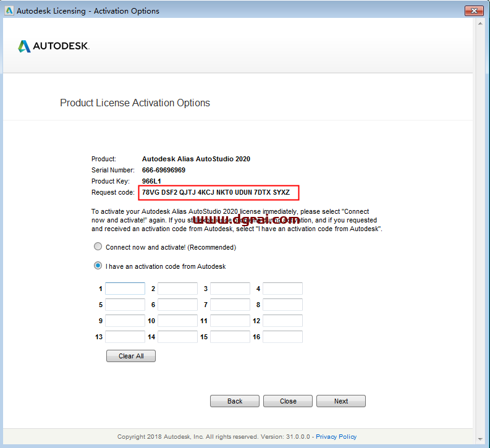Image resolution: width=490 pixels, height=448 pixels.
Task: Click the Clear All button
Action: click(131, 356)
